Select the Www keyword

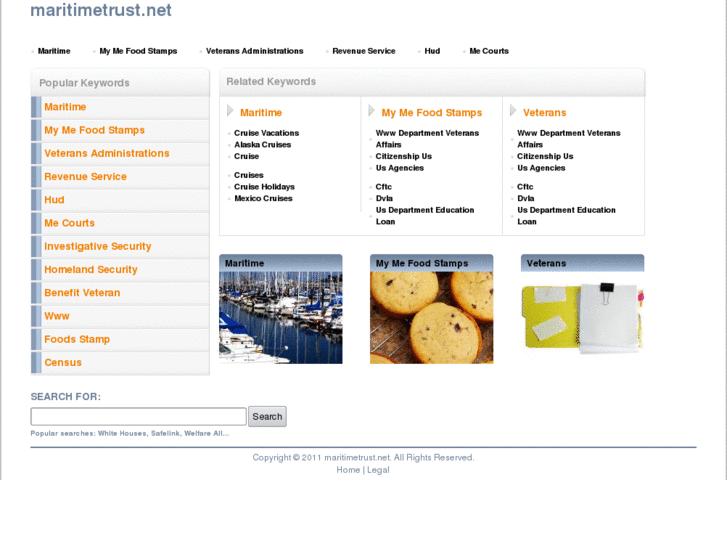coord(57,316)
